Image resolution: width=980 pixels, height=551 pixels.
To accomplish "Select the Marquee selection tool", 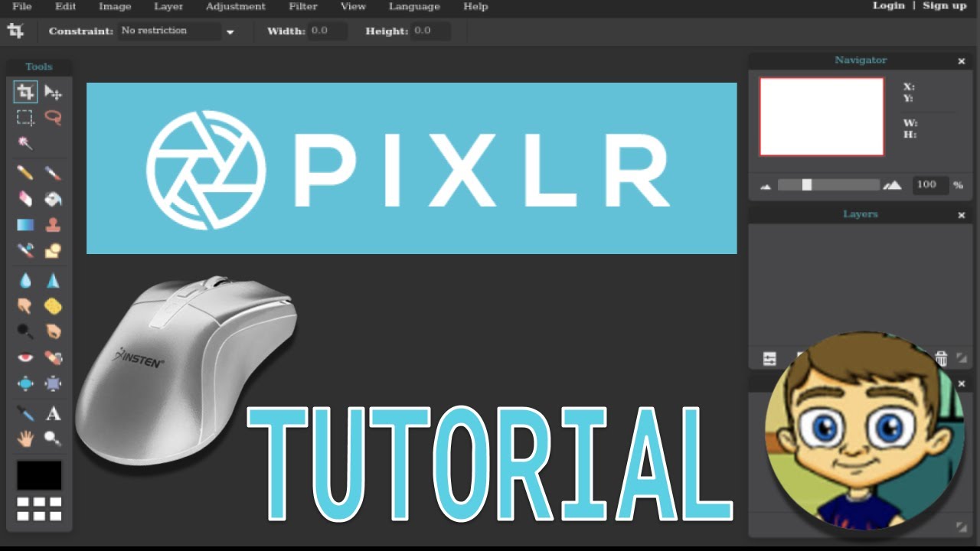I will click(25, 118).
